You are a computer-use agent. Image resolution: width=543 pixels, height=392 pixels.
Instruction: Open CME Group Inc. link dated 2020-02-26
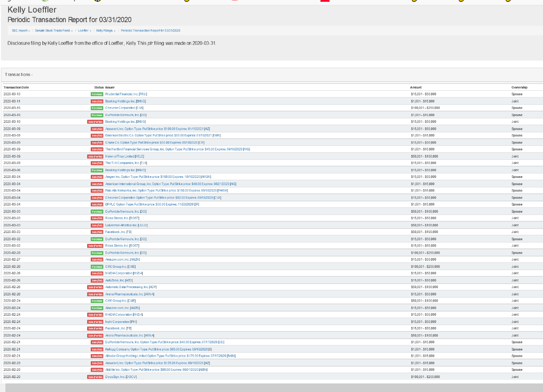pyautogui.click(x=121, y=266)
